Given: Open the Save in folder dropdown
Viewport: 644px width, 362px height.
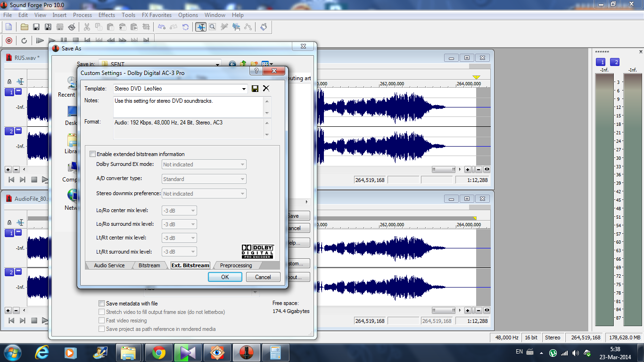Looking at the screenshot, I should tap(217, 64).
